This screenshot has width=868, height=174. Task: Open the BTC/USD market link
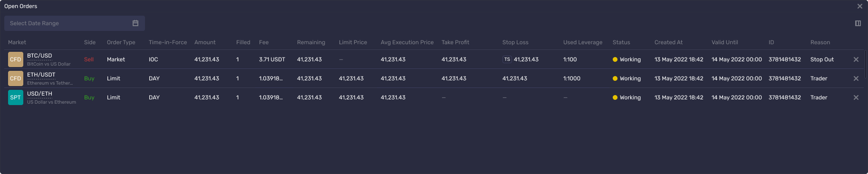coord(39,56)
